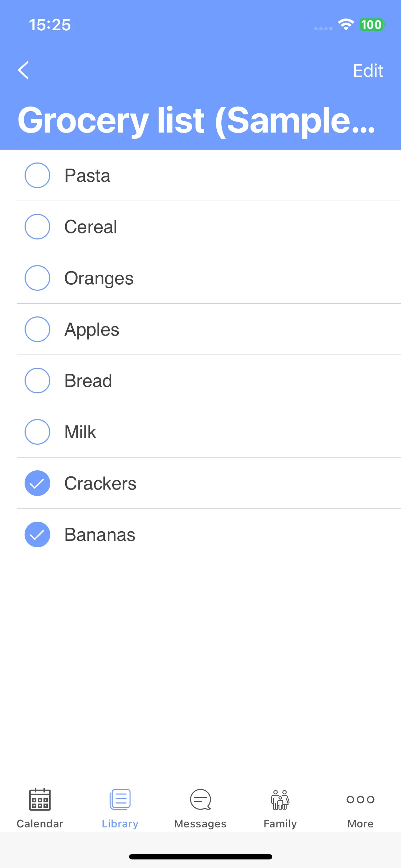Tick the Apples checkbox circle
Viewport: 401px width, 868px height.
(x=37, y=329)
